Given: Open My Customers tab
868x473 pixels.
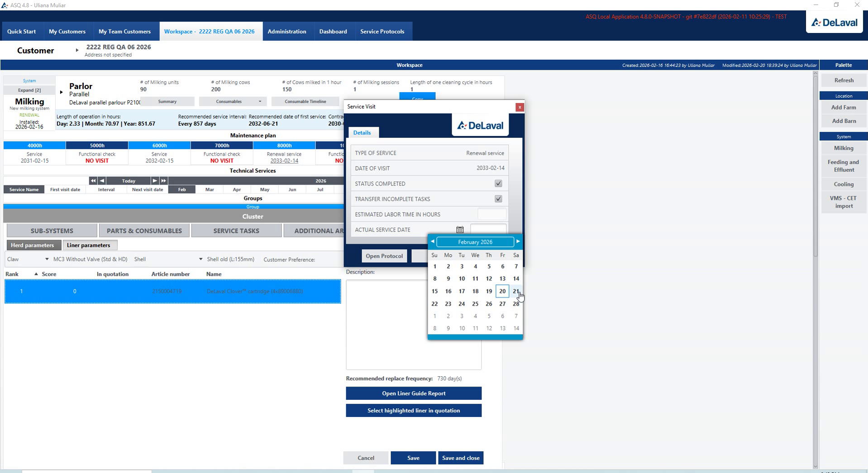Looking at the screenshot, I should coord(67,32).
